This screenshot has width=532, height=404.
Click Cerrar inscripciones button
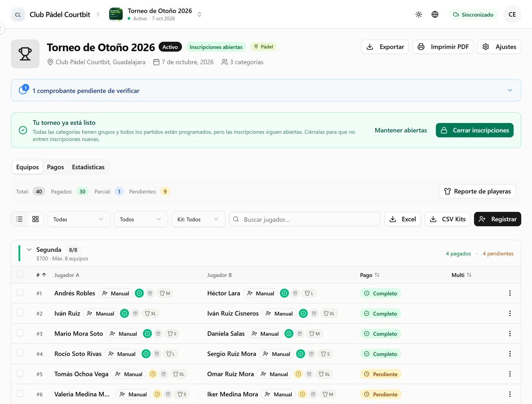click(475, 130)
